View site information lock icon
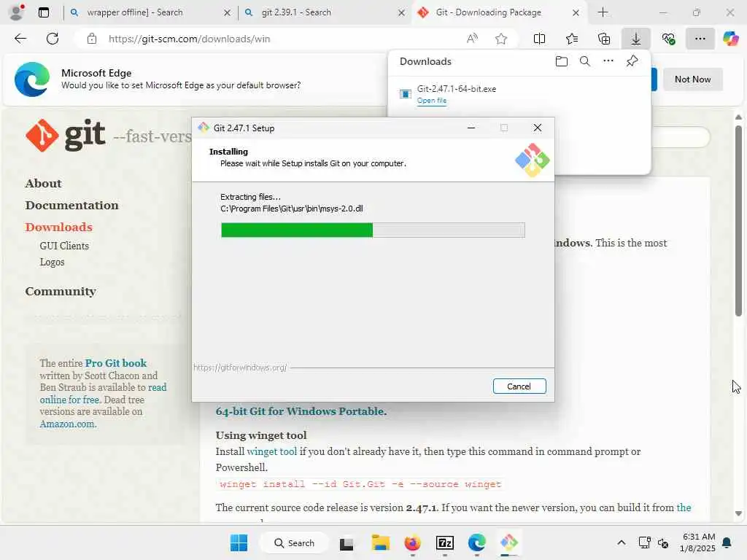 [92, 39]
